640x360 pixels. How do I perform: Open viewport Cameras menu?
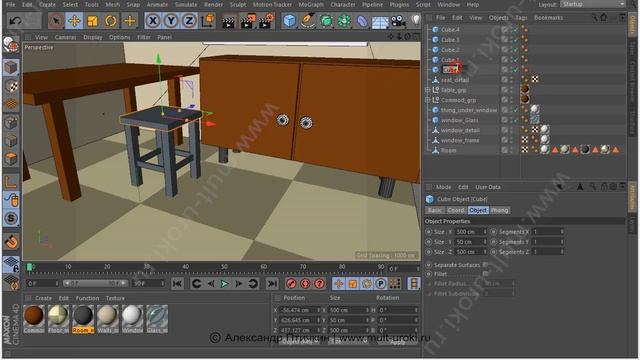(65, 37)
